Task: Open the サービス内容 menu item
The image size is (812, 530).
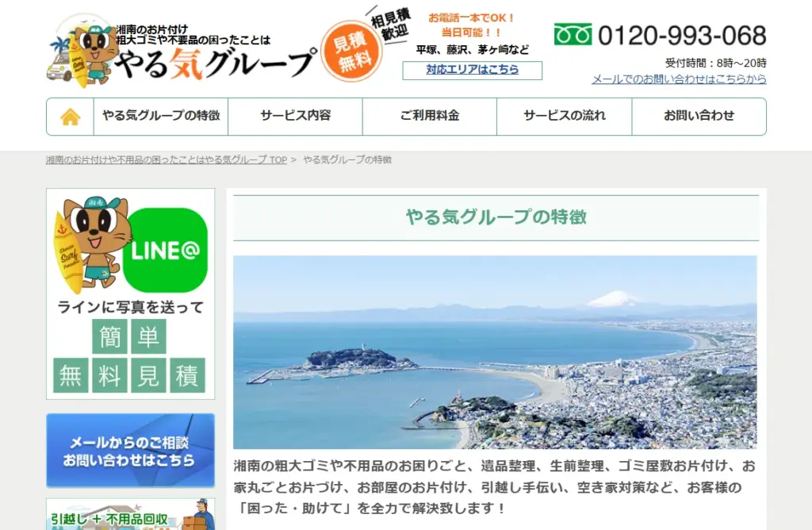Action: coord(295,116)
